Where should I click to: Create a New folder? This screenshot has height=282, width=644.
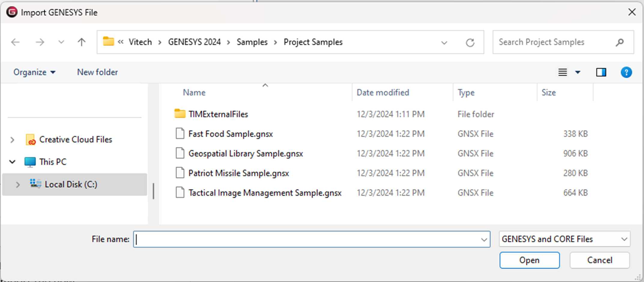pos(97,72)
